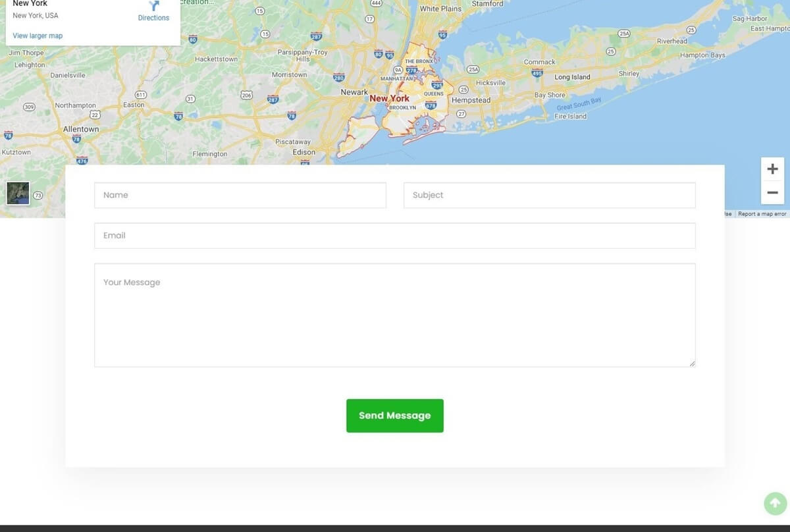Zoom in on the map
790x532 pixels.
pyautogui.click(x=772, y=169)
